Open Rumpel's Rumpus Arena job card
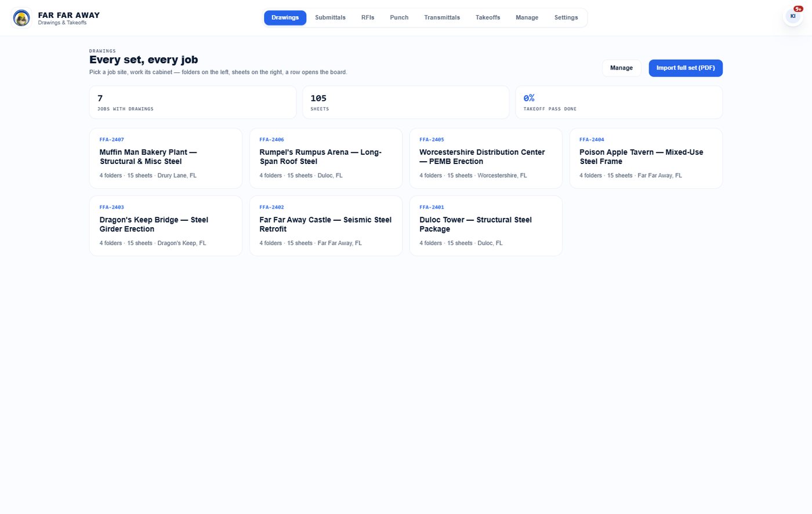The width and height of the screenshot is (812, 514). coord(326,158)
